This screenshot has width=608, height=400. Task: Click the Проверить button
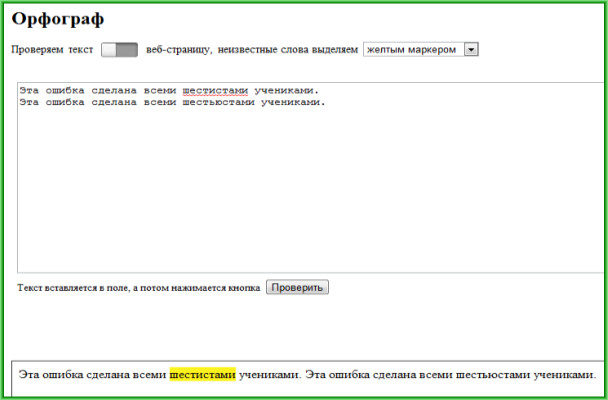click(297, 287)
